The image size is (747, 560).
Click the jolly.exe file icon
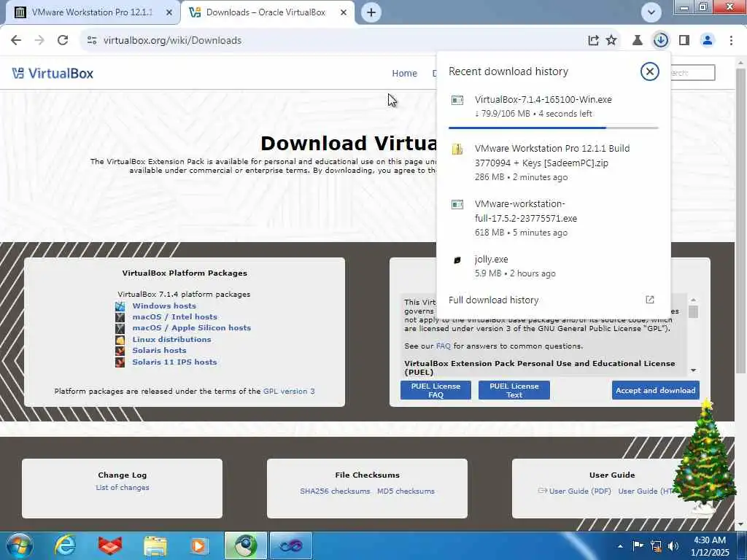(457, 260)
